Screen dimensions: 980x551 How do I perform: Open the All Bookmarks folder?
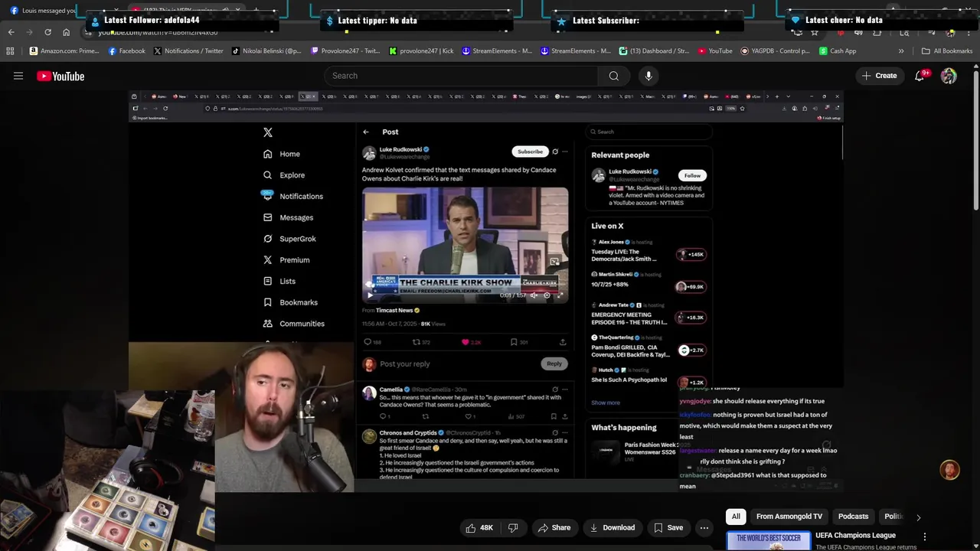[947, 51]
